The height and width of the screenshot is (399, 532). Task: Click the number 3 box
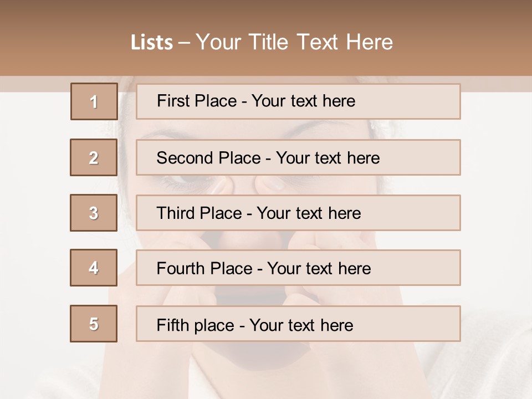pos(94,213)
